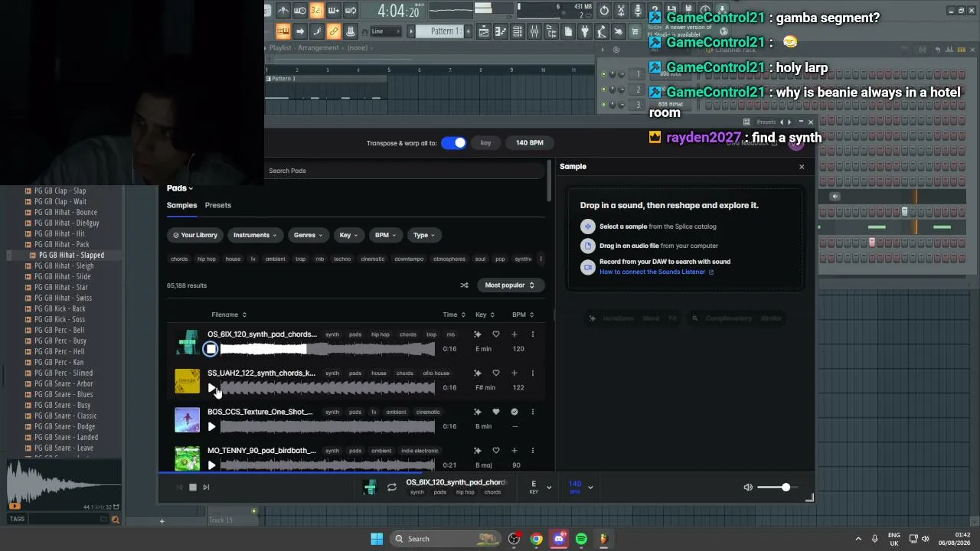This screenshot has height=551, width=980.
Task: Click the Search Pads input field
Action: click(x=406, y=171)
